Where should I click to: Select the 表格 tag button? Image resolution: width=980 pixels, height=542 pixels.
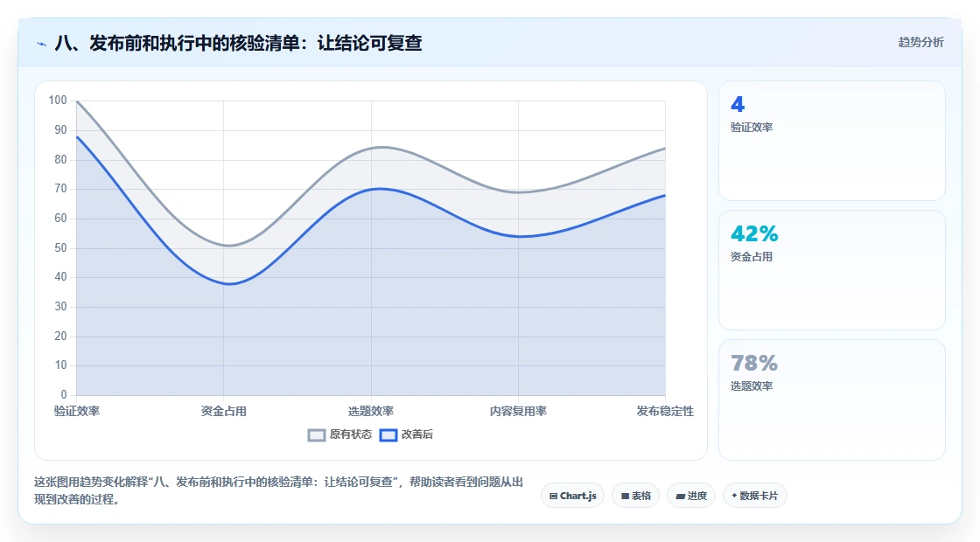point(635,496)
